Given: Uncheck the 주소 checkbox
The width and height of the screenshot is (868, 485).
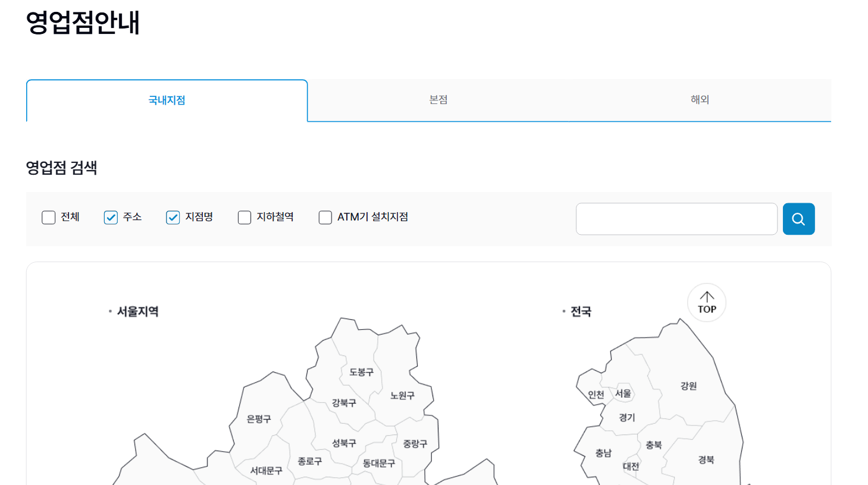Looking at the screenshot, I should [110, 218].
